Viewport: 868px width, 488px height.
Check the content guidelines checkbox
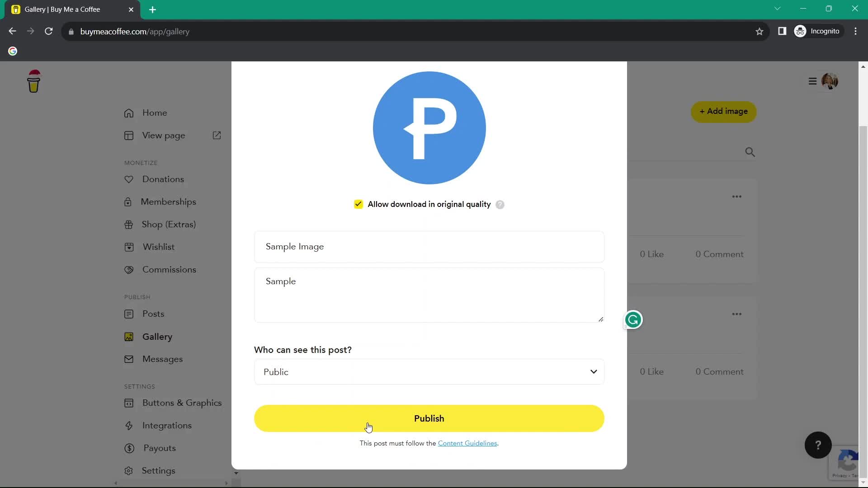coord(468,443)
